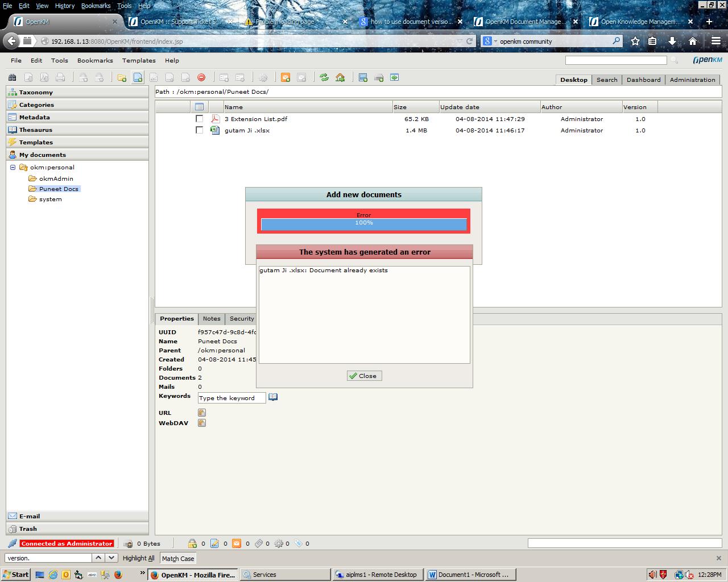
Task: Click the red delete toolbar icon
Action: pos(201,78)
